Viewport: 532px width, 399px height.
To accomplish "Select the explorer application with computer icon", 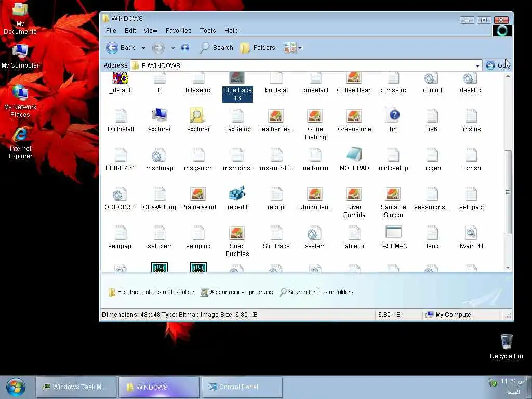I will (159, 120).
